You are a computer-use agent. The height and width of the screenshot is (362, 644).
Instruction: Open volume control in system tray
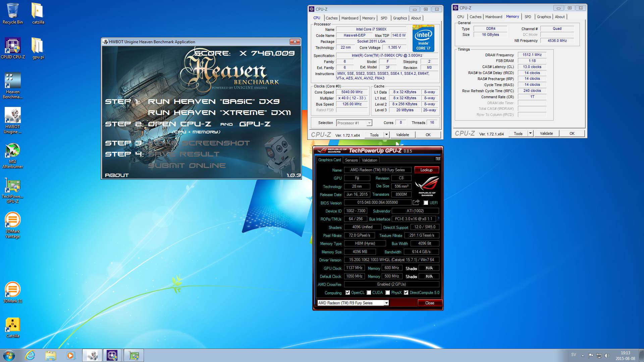pyautogui.click(x=607, y=356)
